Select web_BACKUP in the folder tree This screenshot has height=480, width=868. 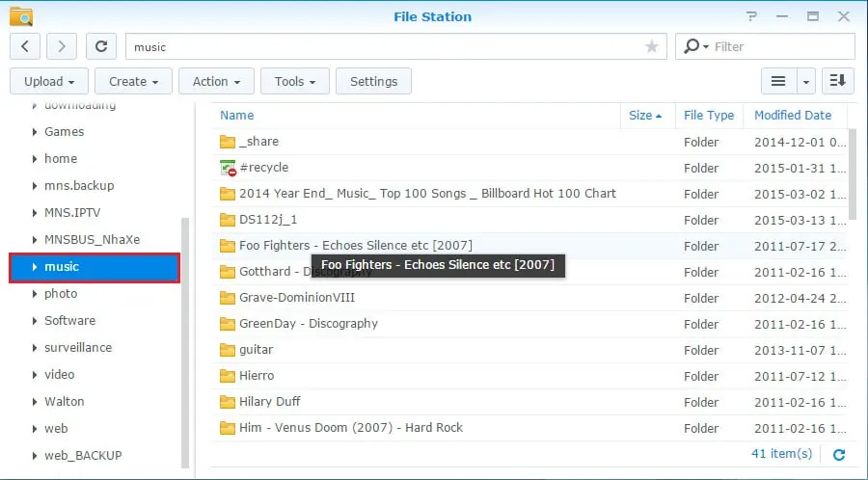83,456
